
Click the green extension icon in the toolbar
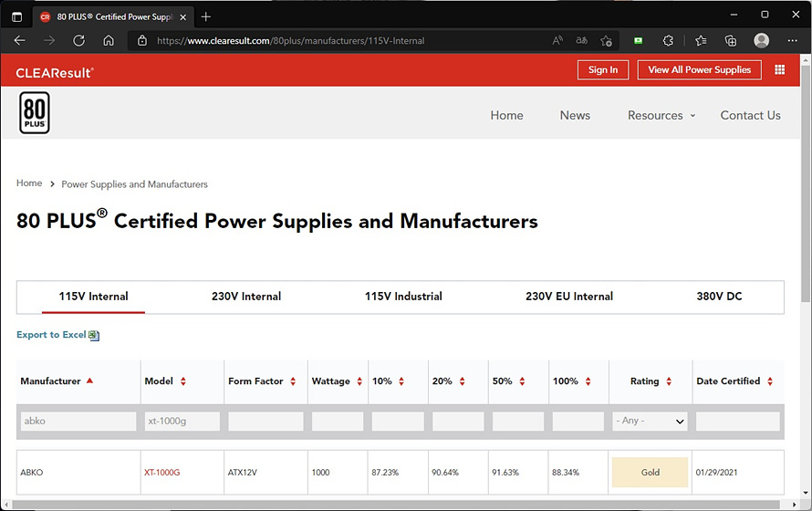[638, 40]
